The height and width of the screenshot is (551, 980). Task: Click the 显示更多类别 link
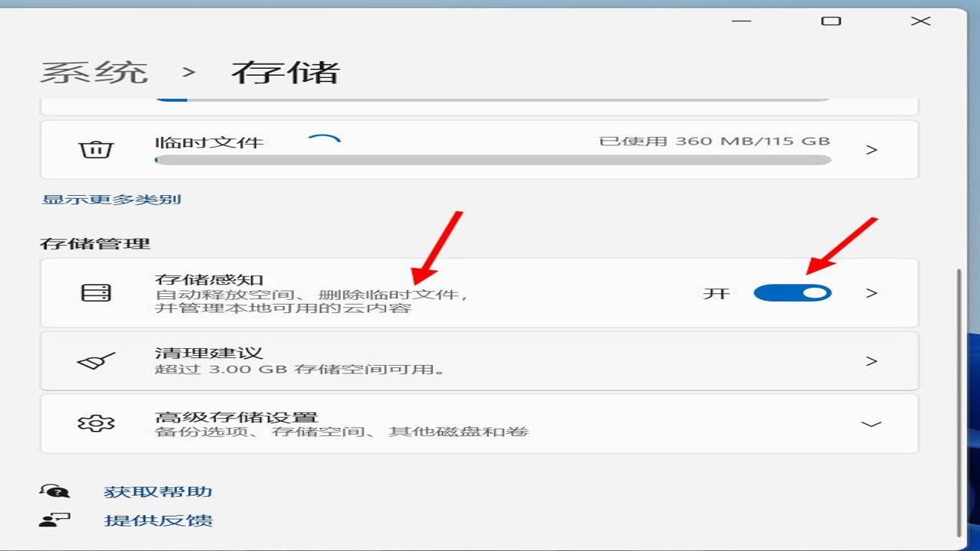[111, 200]
